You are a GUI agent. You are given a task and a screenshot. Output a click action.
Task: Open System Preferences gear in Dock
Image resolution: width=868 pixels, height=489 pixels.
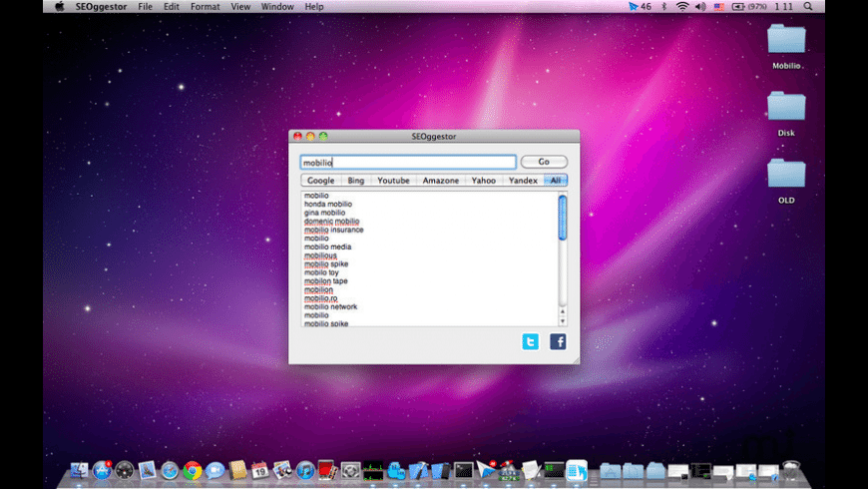point(350,471)
